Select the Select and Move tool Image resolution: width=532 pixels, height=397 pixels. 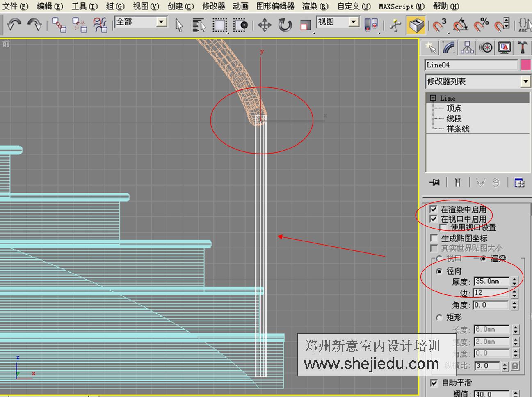point(265,25)
